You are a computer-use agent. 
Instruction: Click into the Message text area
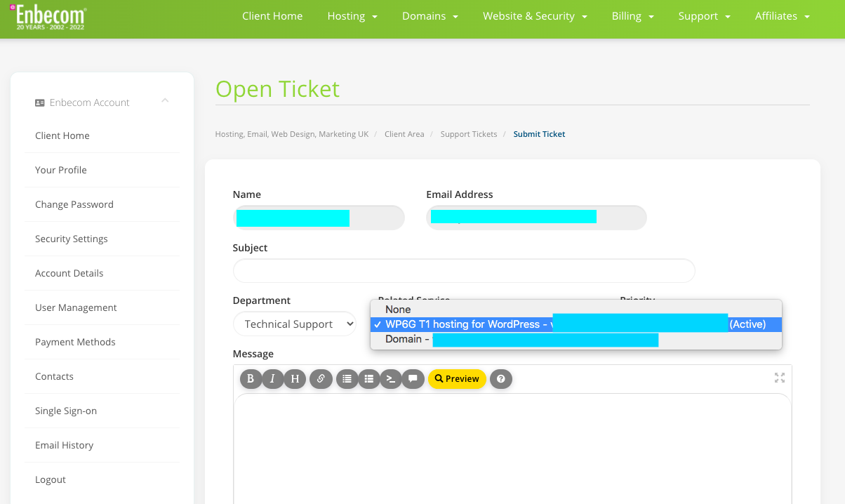point(512,449)
